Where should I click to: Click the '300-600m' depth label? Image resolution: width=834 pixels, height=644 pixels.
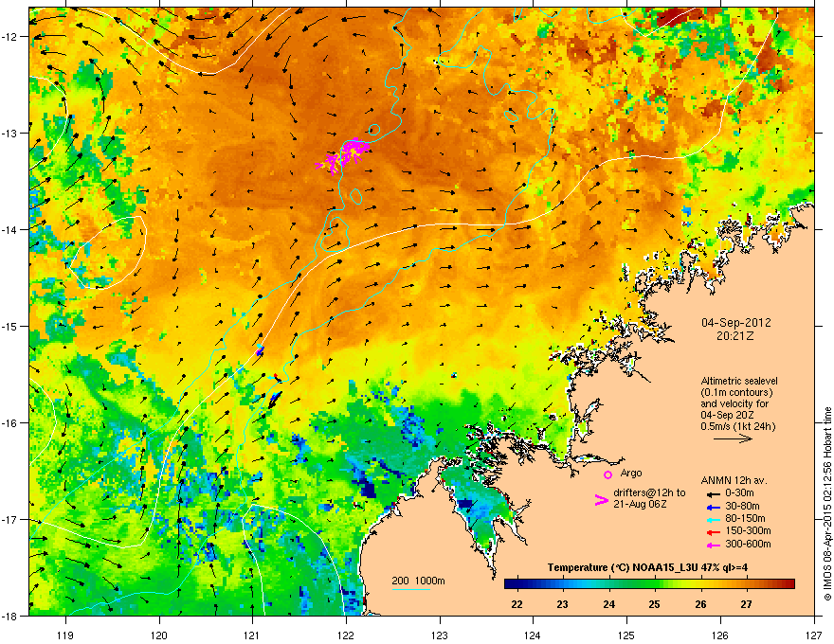(749, 545)
